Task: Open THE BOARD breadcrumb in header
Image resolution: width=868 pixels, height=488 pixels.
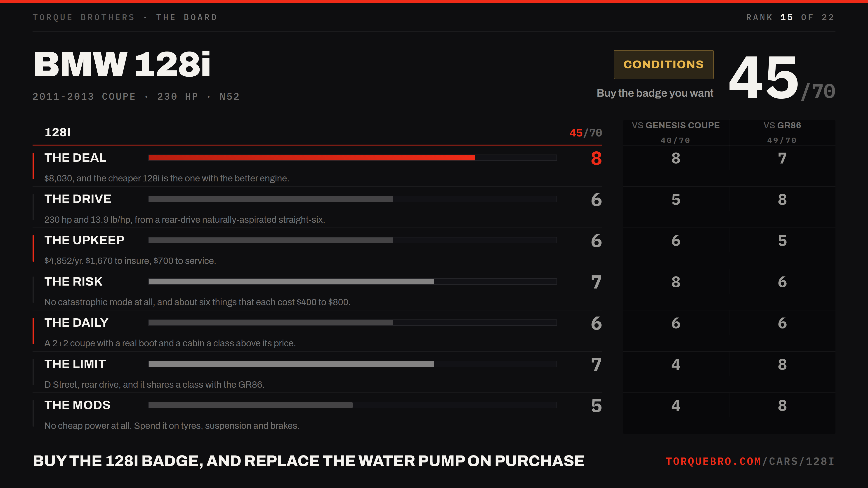Action: tap(187, 18)
